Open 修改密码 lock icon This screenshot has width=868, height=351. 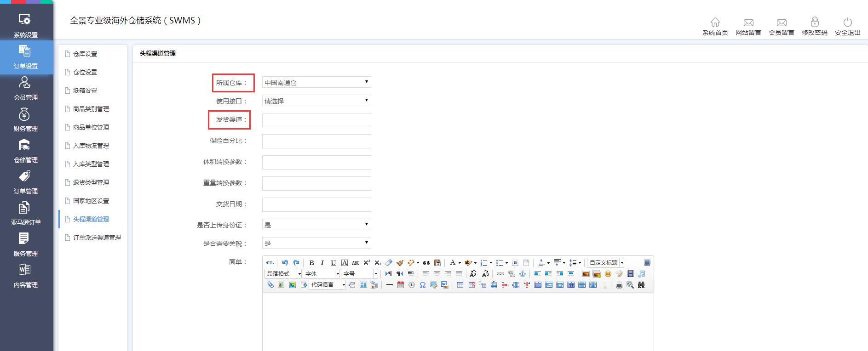pyautogui.click(x=814, y=27)
